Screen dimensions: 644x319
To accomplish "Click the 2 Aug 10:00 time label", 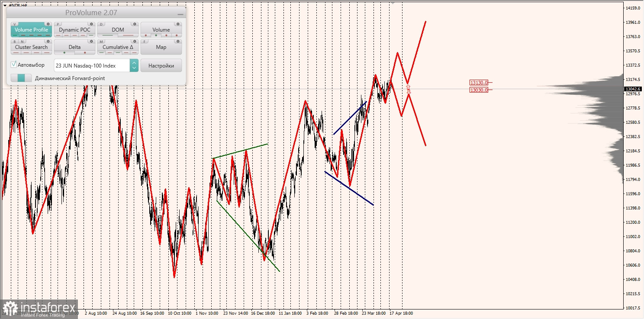I will (96, 313).
